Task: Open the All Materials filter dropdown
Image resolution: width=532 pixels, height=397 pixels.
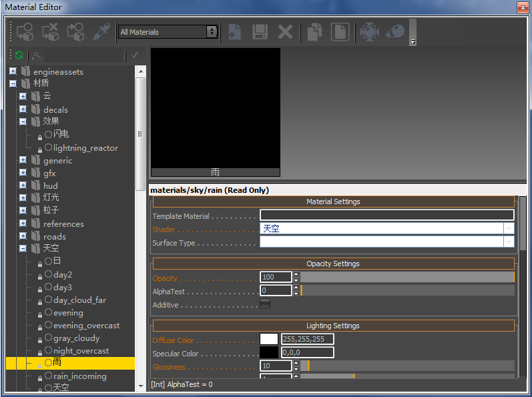Action: tap(212, 31)
